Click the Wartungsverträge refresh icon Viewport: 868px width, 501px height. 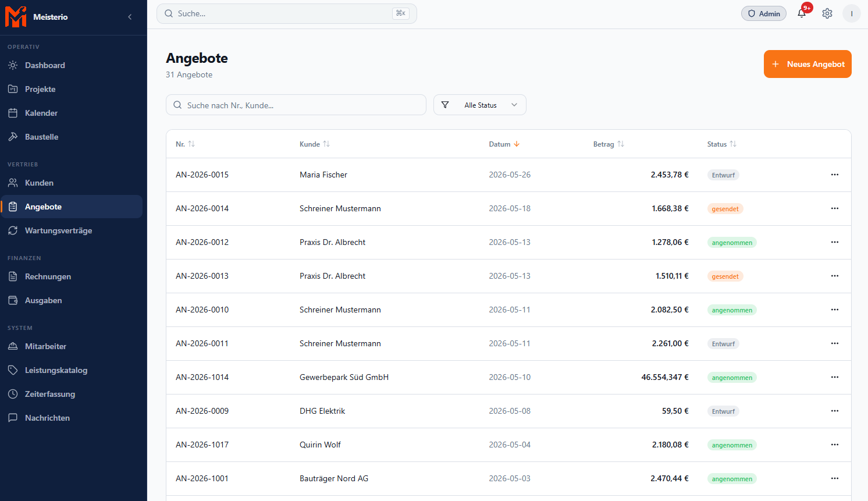(13, 230)
